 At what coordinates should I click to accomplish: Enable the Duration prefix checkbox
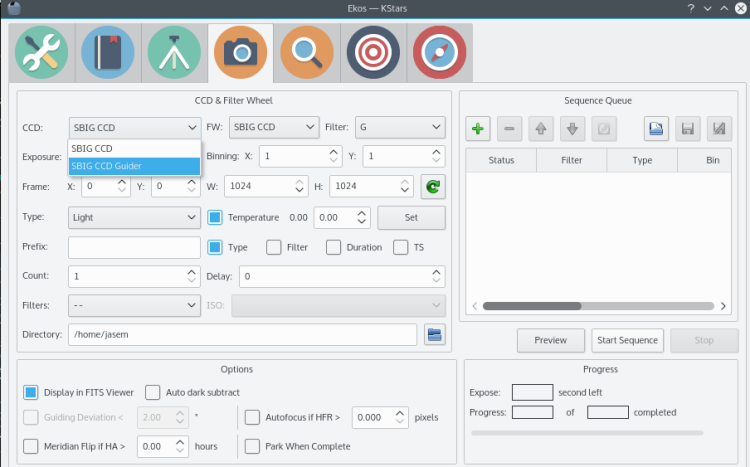click(333, 247)
